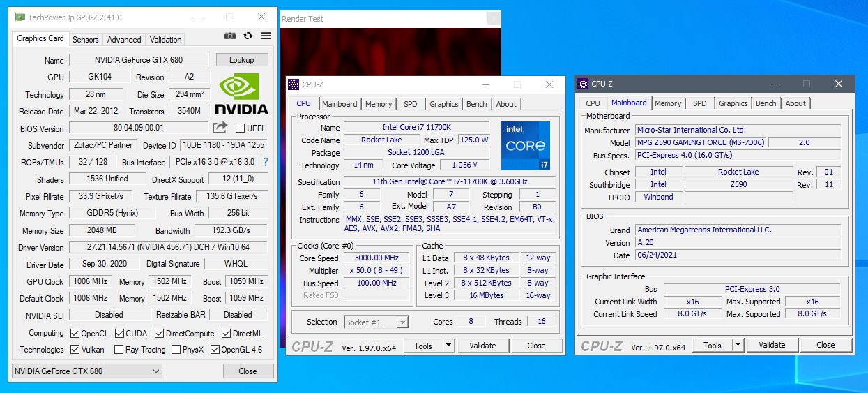Toggle the OpenGL 4.6 checkbox
Image resolution: width=868 pixels, height=393 pixels.
click(x=215, y=350)
